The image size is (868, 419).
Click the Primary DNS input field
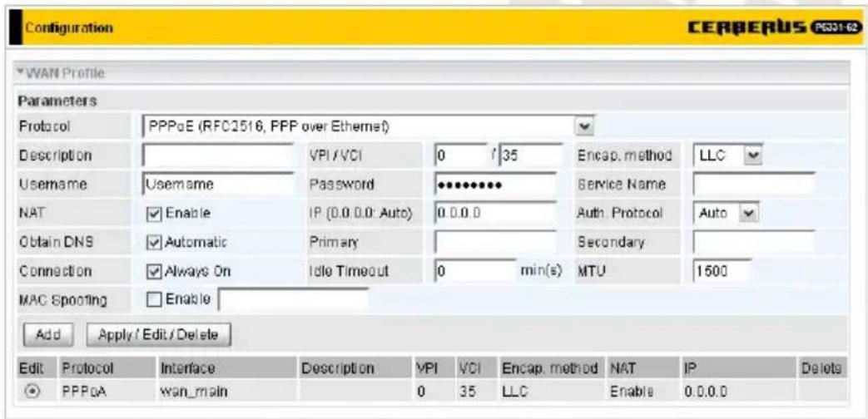[x=495, y=242]
